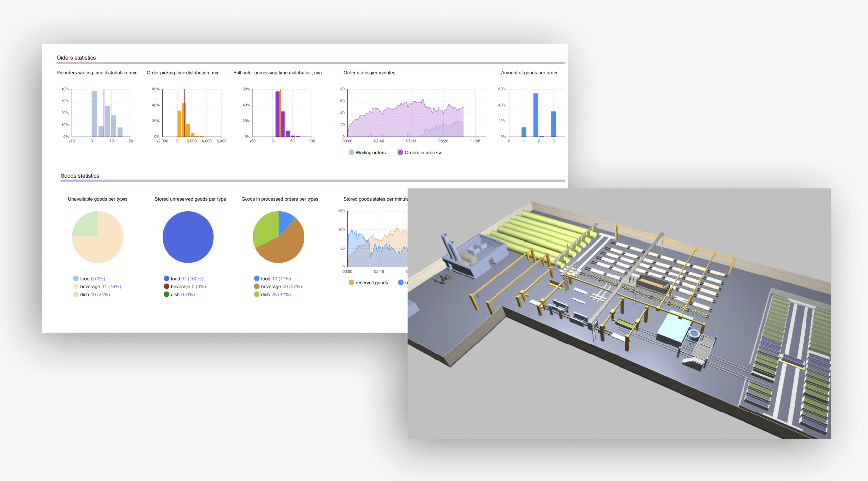Click the dish legend dot under Unavailable goods

click(x=75, y=294)
